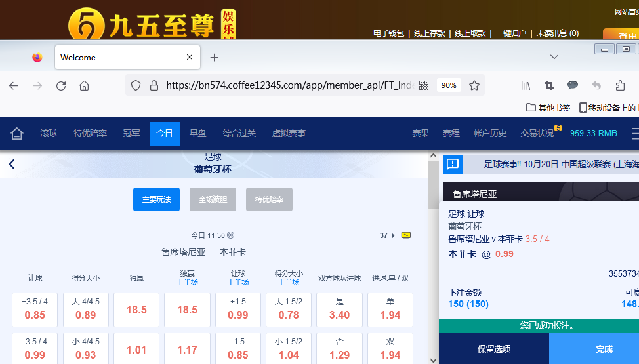Click the 保留选项 button
This screenshot has height=364, width=639.
pyautogui.click(x=493, y=349)
